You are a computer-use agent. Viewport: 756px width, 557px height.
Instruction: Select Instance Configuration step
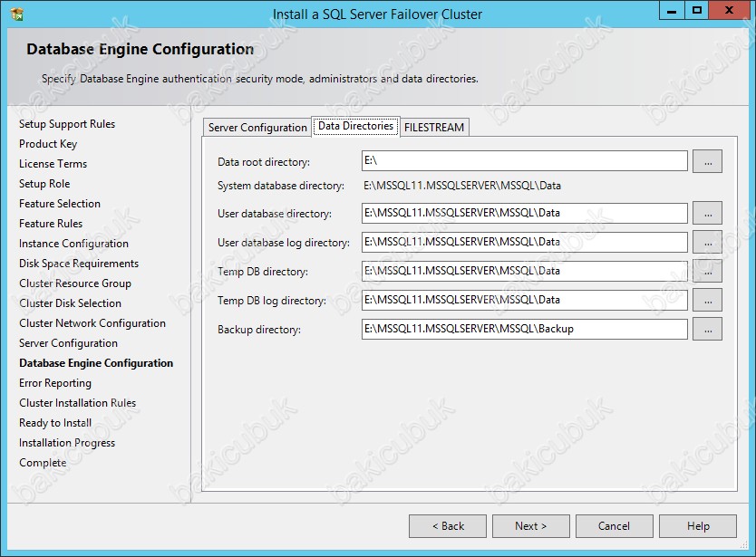[73, 244]
